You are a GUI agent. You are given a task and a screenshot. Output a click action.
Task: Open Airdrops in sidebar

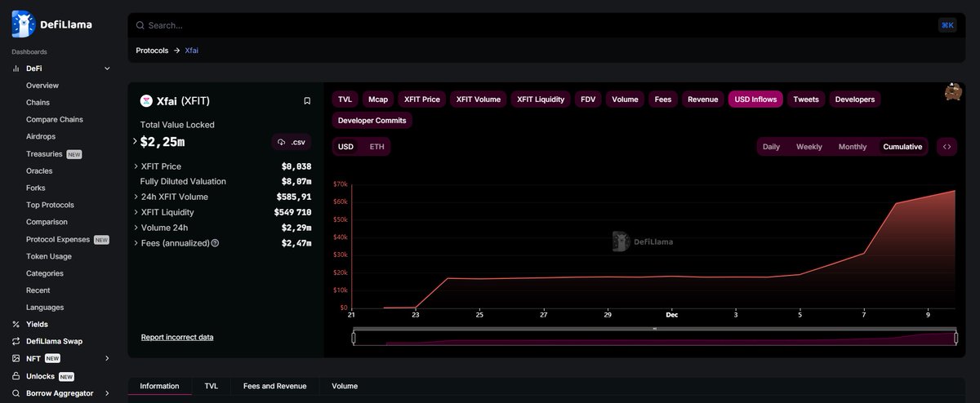pos(41,136)
